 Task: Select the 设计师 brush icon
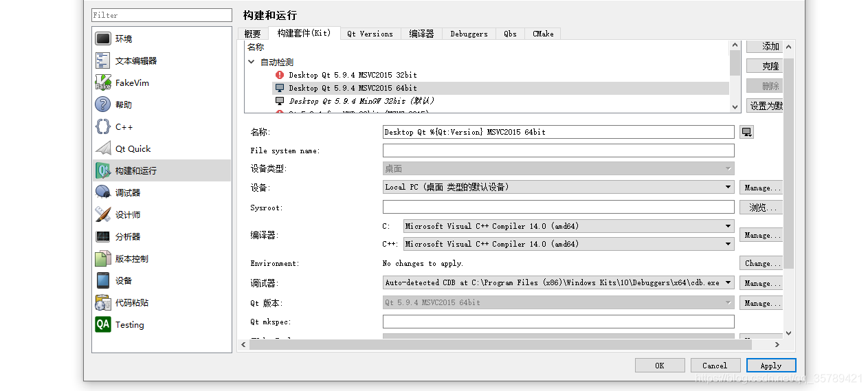pos(103,214)
